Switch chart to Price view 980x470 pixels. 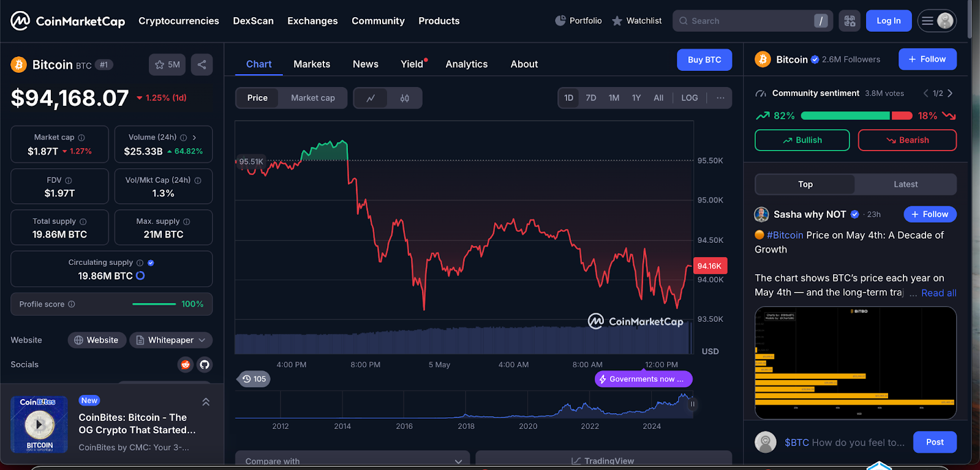257,98
